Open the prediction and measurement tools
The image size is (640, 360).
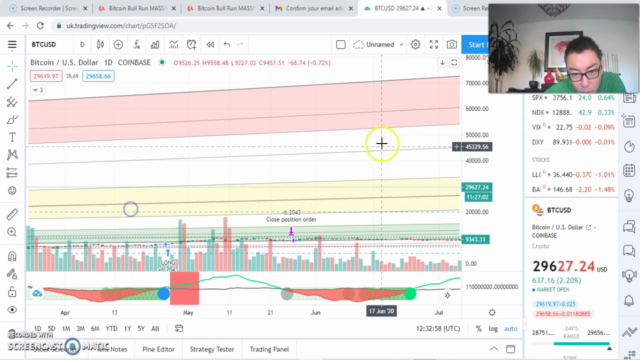pyautogui.click(x=12, y=173)
